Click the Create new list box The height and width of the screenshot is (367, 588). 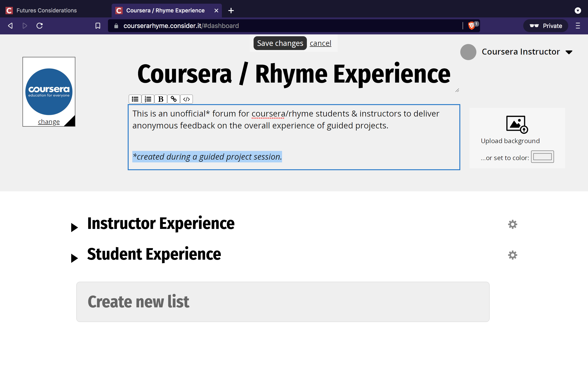pos(283,302)
